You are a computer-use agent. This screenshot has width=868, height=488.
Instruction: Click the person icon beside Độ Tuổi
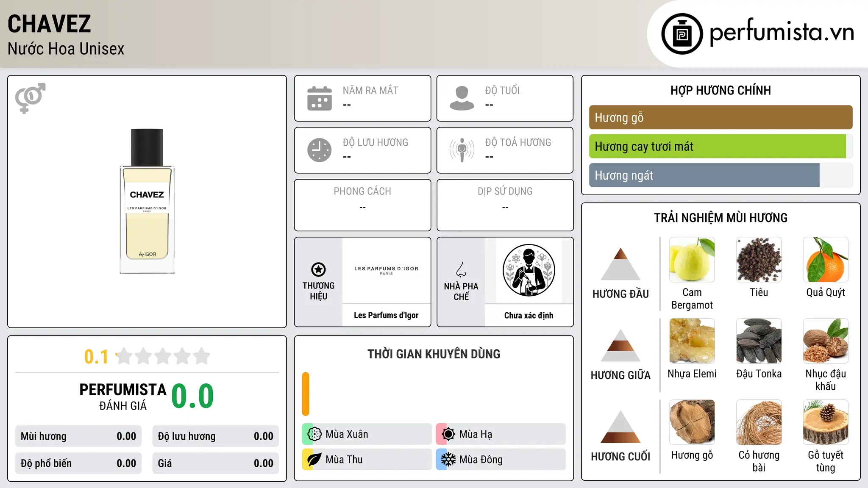(462, 98)
